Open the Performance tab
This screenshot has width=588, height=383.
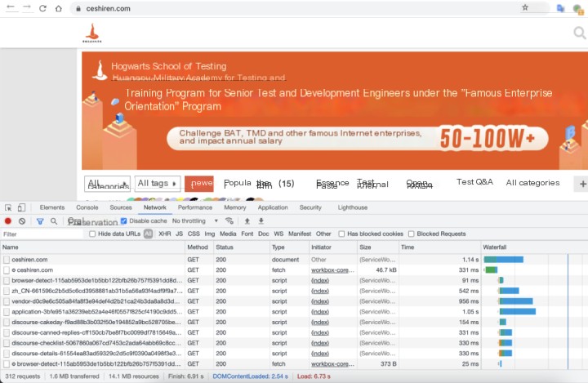click(x=195, y=207)
